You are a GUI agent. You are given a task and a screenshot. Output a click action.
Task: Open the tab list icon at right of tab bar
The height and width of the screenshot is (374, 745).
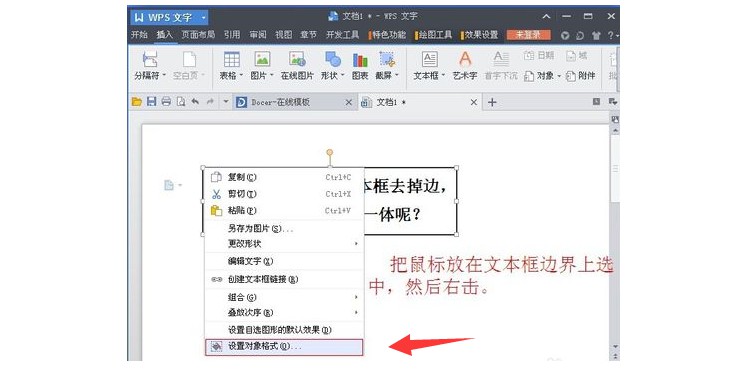[x=612, y=102]
